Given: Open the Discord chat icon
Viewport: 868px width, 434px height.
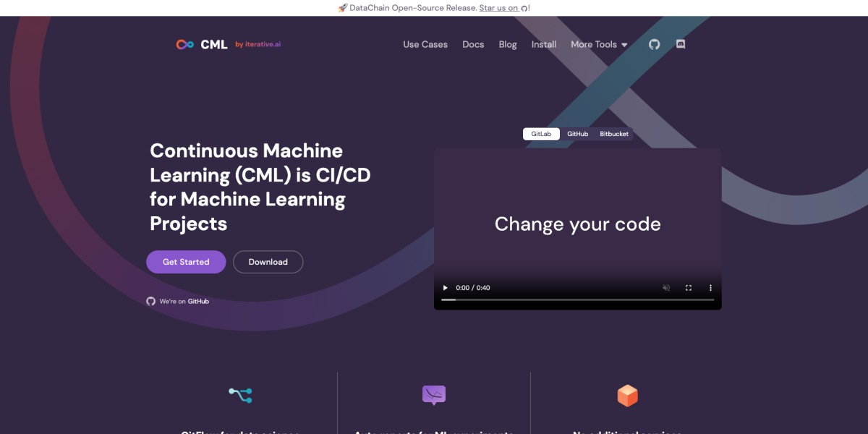Looking at the screenshot, I should click(680, 44).
